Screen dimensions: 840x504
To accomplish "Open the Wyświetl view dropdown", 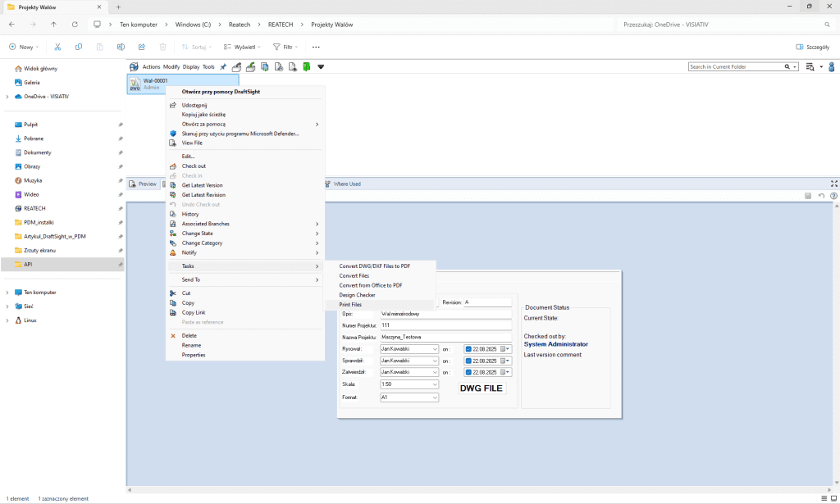I will click(x=242, y=47).
